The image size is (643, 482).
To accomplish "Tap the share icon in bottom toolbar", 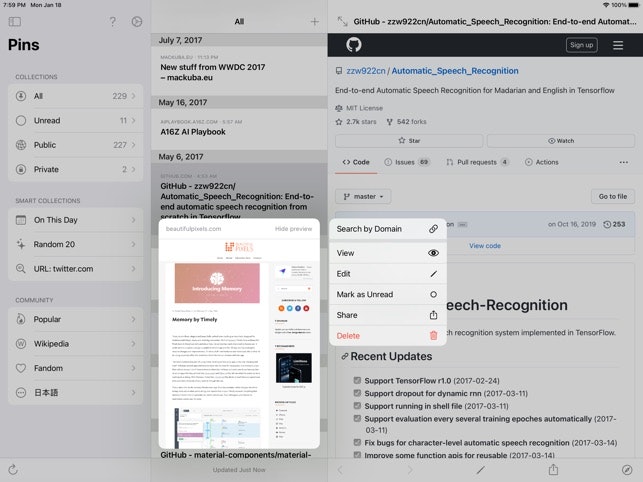I will (553, 469).
